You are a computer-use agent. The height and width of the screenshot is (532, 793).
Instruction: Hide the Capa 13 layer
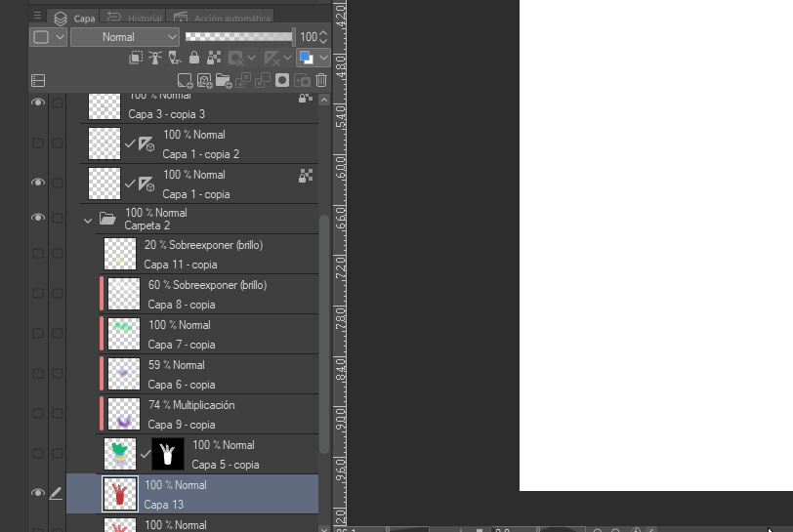tap(38, 493)
